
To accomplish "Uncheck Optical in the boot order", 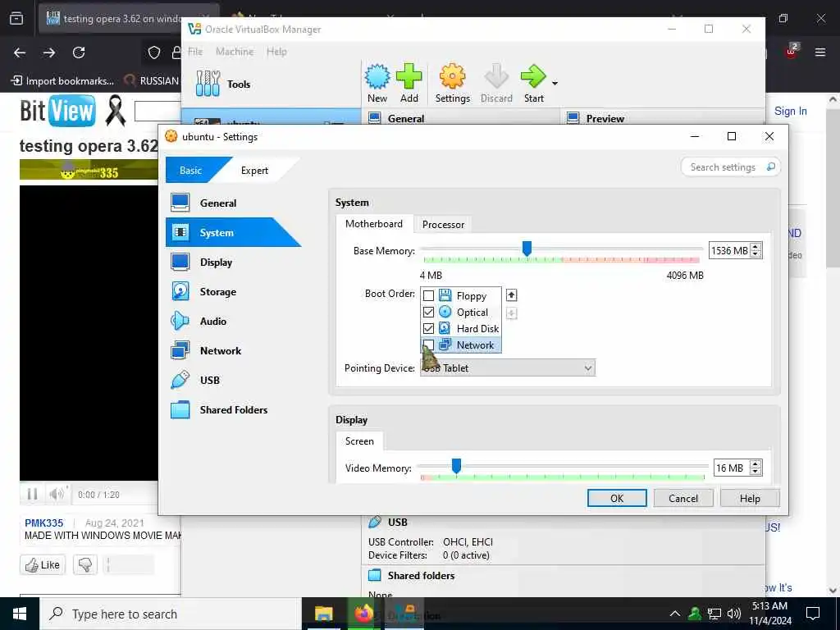I will [x=428, y=313].
